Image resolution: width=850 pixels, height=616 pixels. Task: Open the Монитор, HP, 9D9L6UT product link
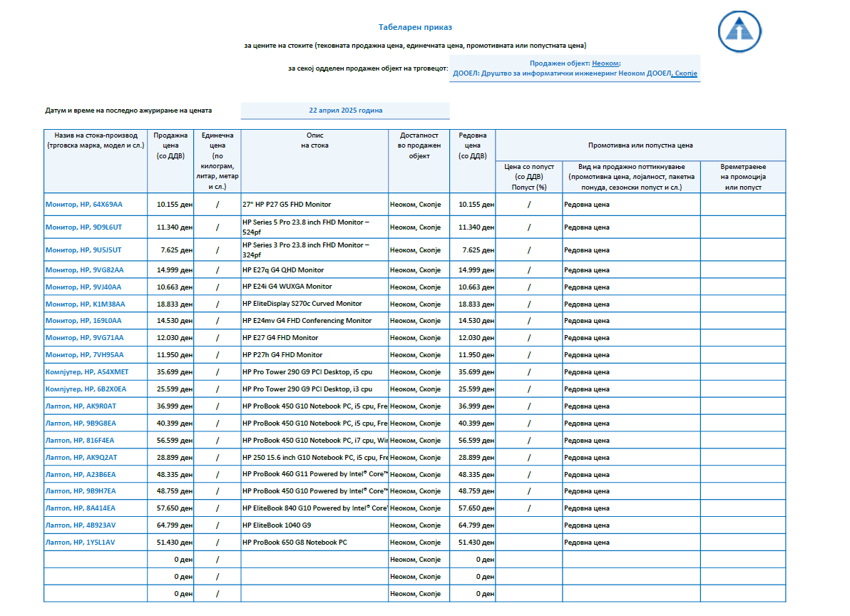[x=83, y=227]
